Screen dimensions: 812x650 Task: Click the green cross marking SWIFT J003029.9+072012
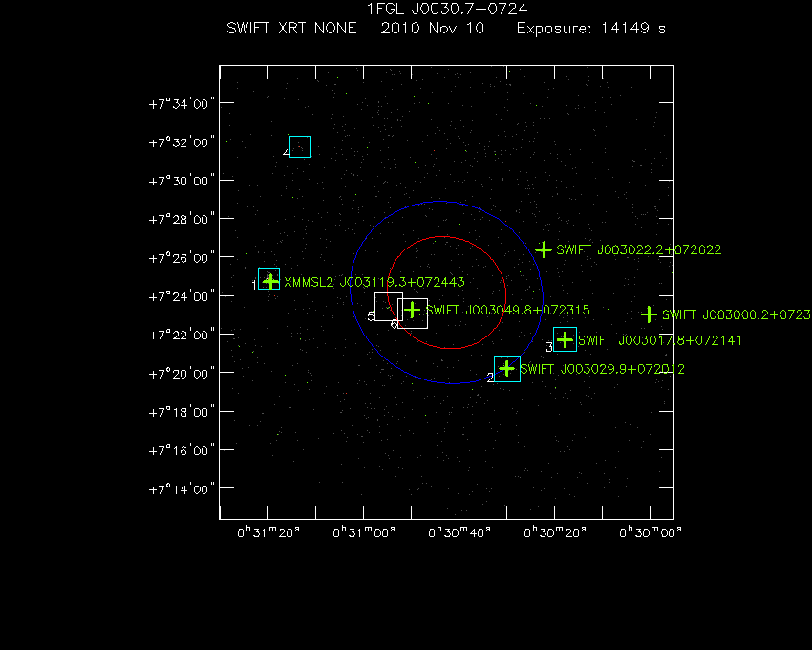pyautogui.click(x=507, y=369)
